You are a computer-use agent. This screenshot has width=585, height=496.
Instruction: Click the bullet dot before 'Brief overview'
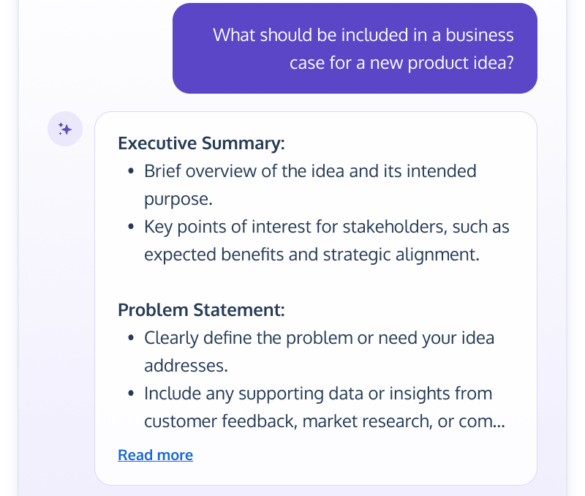click(131, 171)
